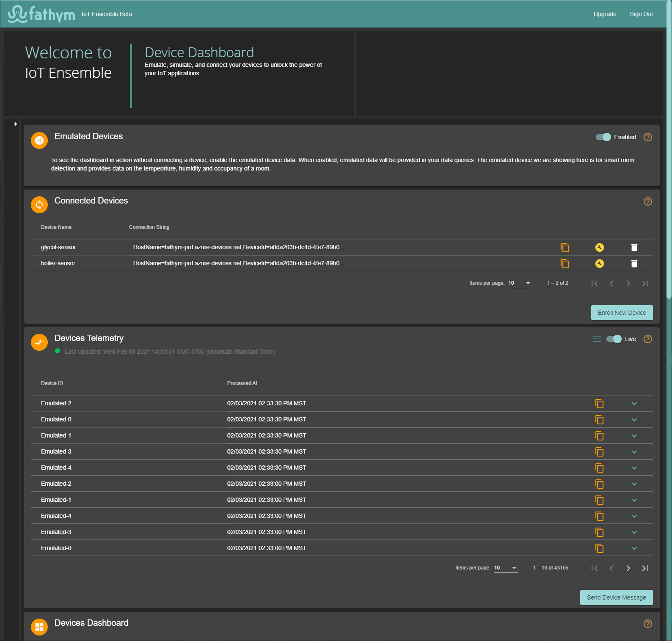Viewport: 672px width, 641px height.
Task: Click boiler-sensor device name
Action: pos(58,263)
